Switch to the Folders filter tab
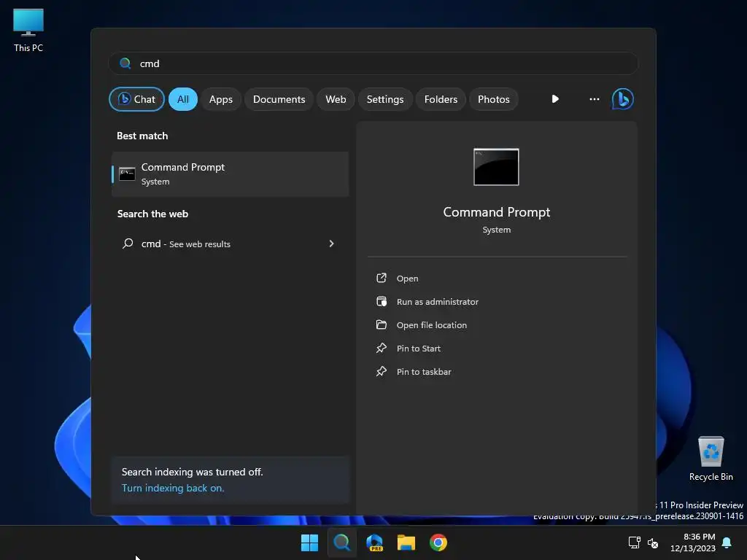This screenshot has height=560, width=747. pos(441,99)
